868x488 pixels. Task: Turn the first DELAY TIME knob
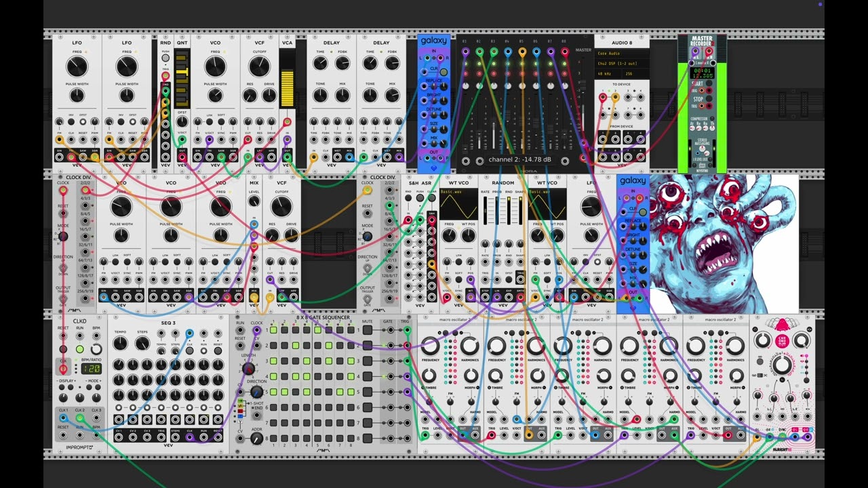pos(320,64)
